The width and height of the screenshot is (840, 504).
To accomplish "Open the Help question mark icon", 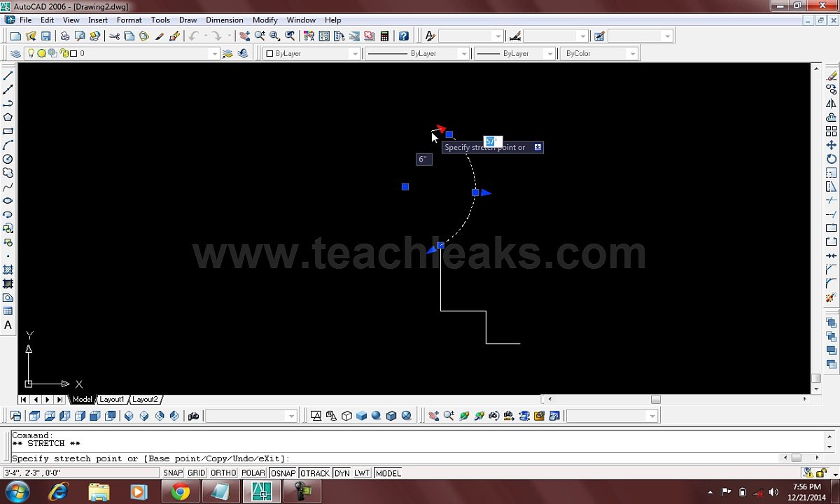I will click(404, 36).
